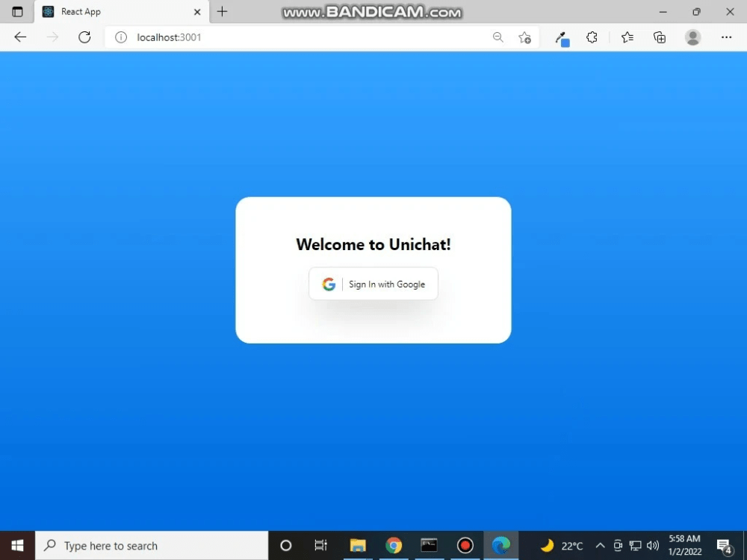Open the zoom out magnifier icon
This screenshot has height=560, width=747.
tap(498, 37)
